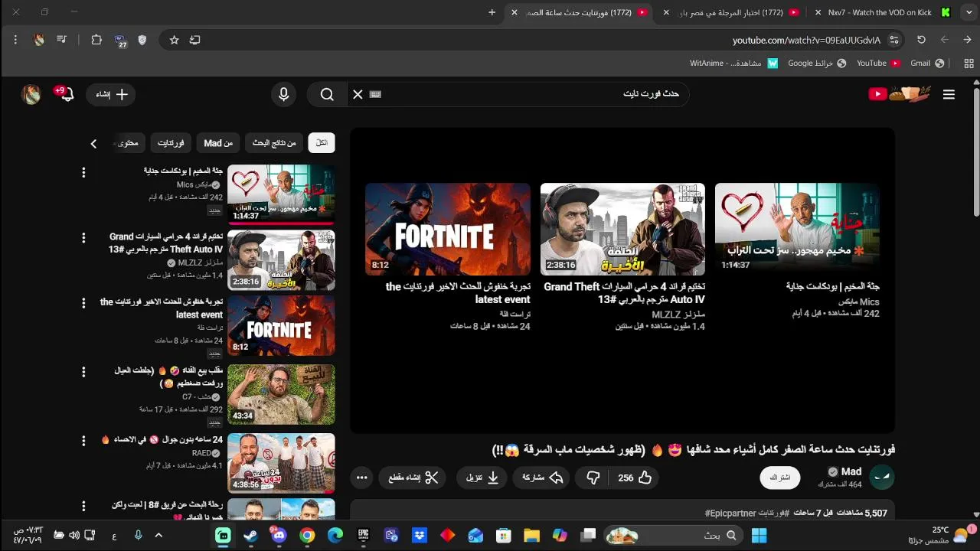Viewport: 980px width, 551px height.
Task: Select the 'من نتائج البحث' filter chip
Action: click(x=274, y=143)
